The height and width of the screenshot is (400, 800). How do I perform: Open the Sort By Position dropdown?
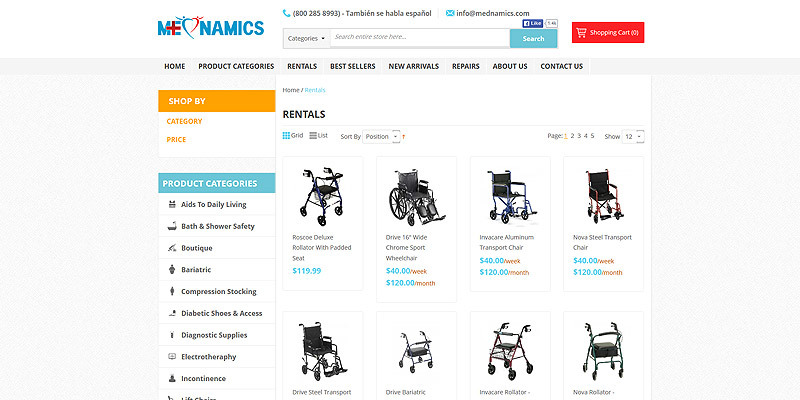[381, 137]
